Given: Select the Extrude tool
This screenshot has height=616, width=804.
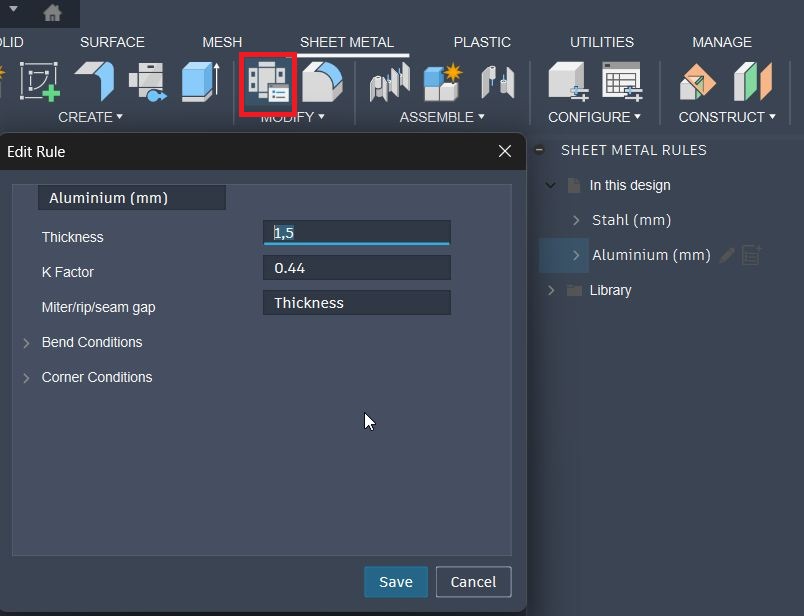Looking at the screenshot, I should (x=200, y=82).
